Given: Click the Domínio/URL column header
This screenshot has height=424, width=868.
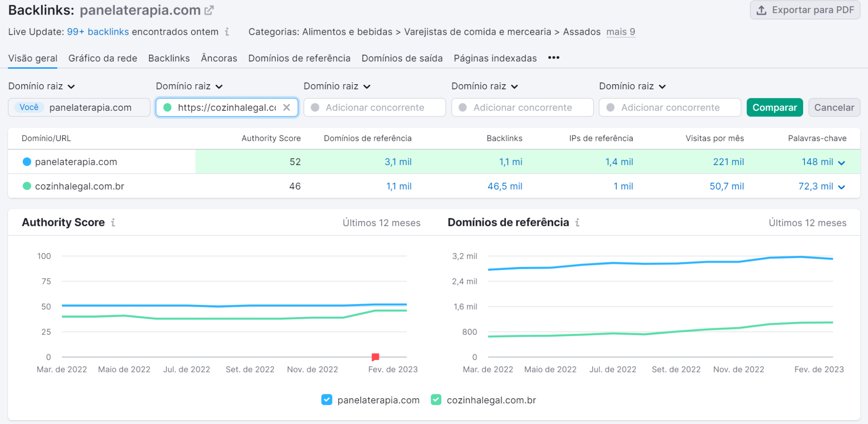Looking at the screenshot, I should click(46, 138).
